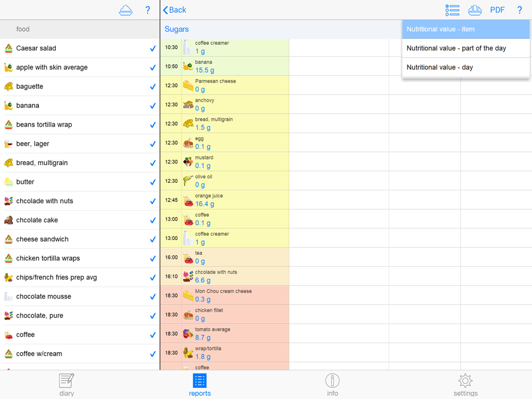Open the list view options icon
The height and width of the screenshot is (399, 532).
(x=452, y=10)
